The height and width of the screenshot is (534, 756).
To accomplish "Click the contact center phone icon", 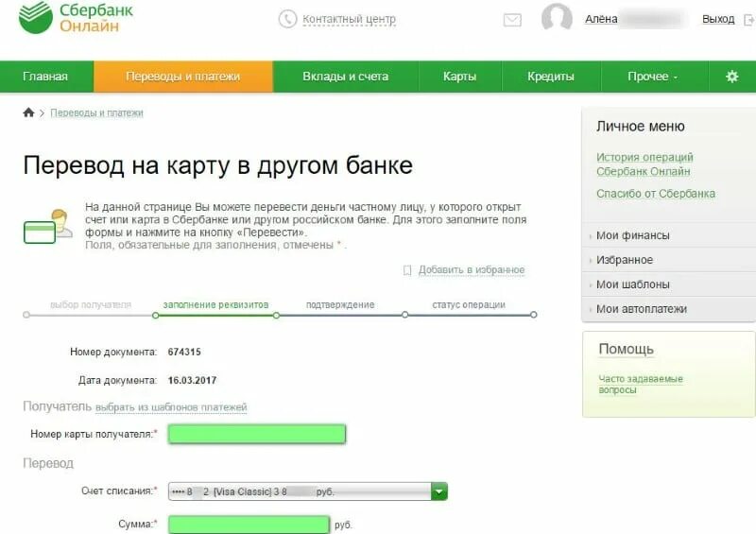I will tap(287, 19).
